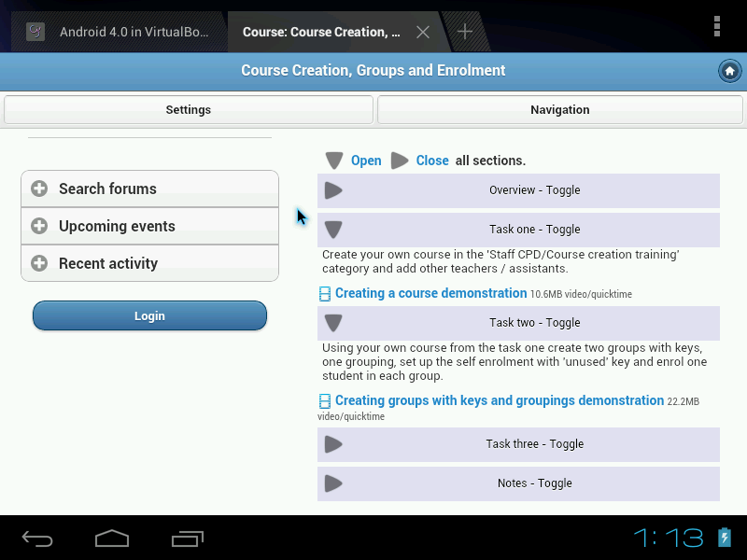Image resolution: width=747 pixels, height=560 pixels.
Task: Toggle the Task two section
Action: pos(518,323)
